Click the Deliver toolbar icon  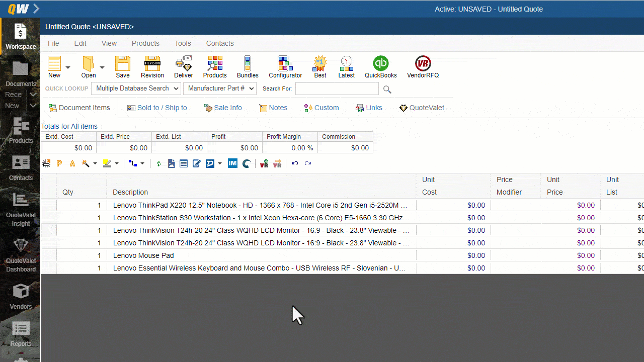coord(183,66)
